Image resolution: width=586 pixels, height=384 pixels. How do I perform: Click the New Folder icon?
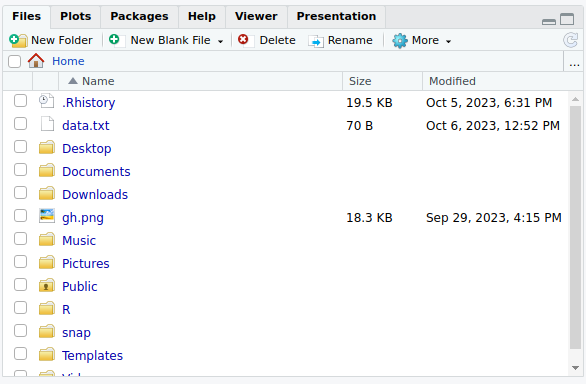coord(18,40)
